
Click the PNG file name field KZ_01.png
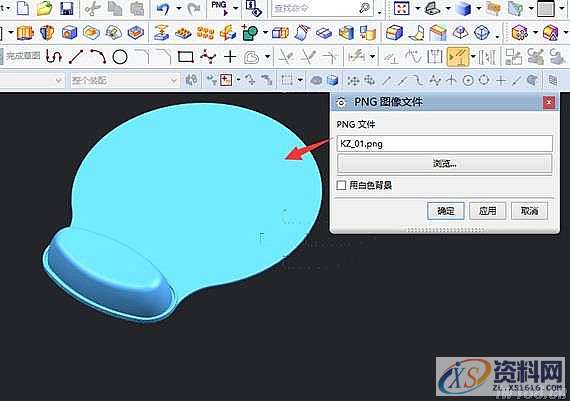[x=444, y=144]
